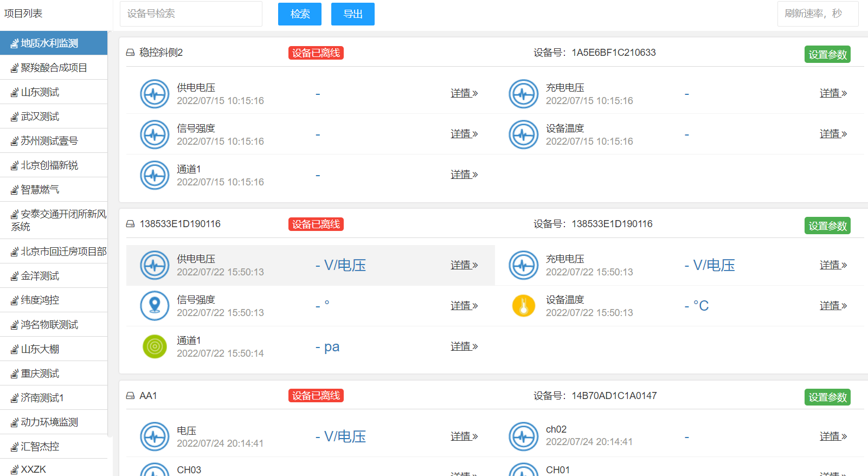Click device number text 1A5E6BF1C210633

click(614, 53)
